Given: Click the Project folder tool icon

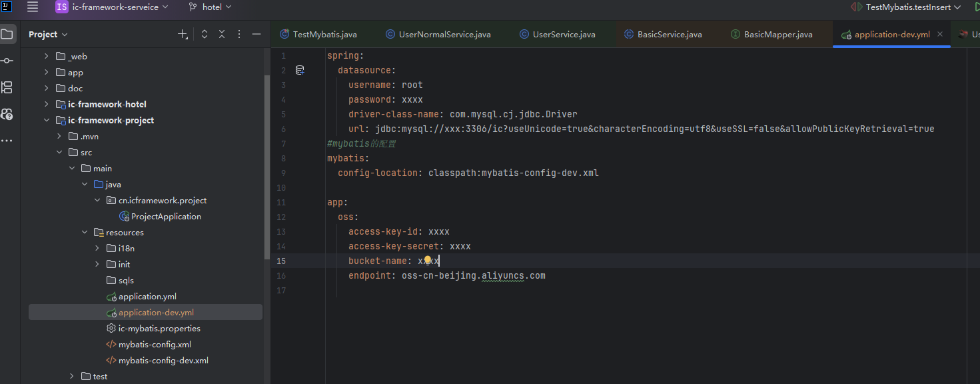Looking at the screenshot, I should pos(7,34).
